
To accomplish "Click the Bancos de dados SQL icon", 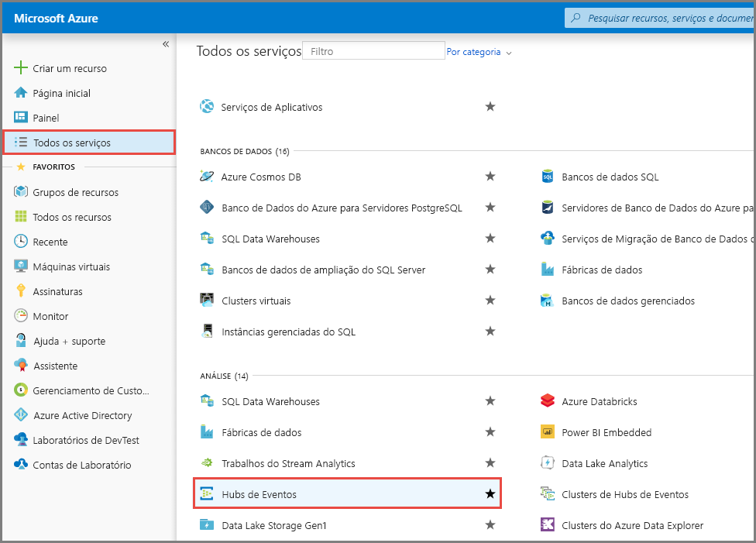I will [548, 176].
